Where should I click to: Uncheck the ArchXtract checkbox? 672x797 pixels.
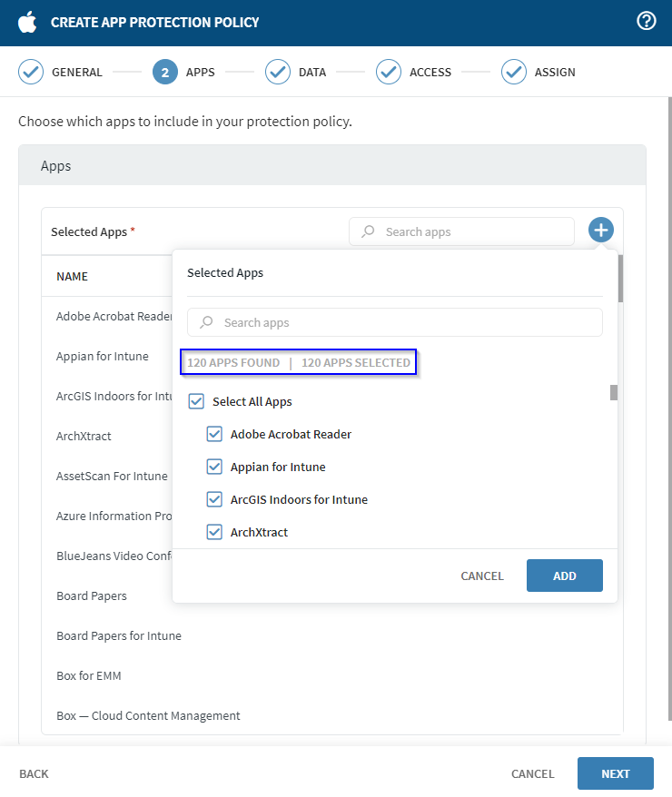tap(214, 532)
